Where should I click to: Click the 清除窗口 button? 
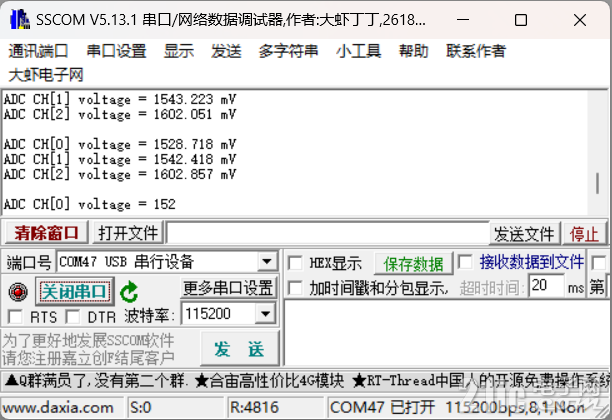tap(46, 233)
